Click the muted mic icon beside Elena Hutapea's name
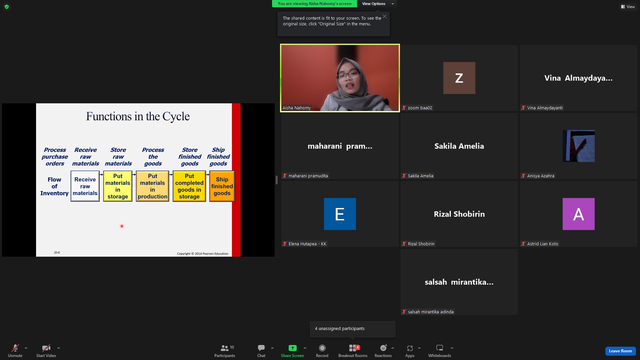The width and height of the screenshot is (640, 360). point(285,244)
